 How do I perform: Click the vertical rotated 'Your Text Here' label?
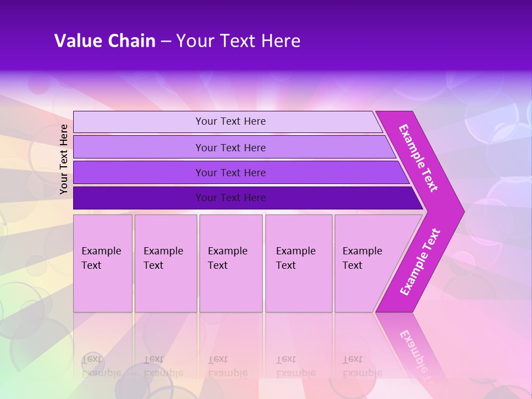(64, 159)
